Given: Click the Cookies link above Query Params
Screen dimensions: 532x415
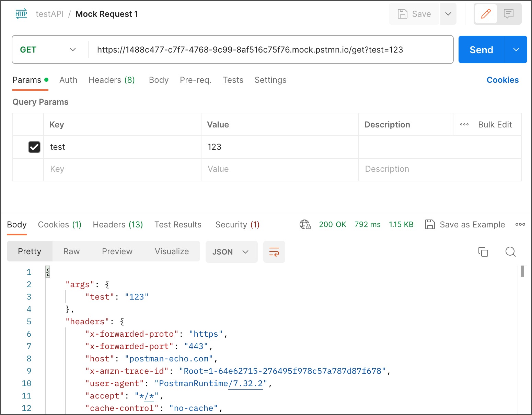Looking at the screenshot, I should coord(502,80).
